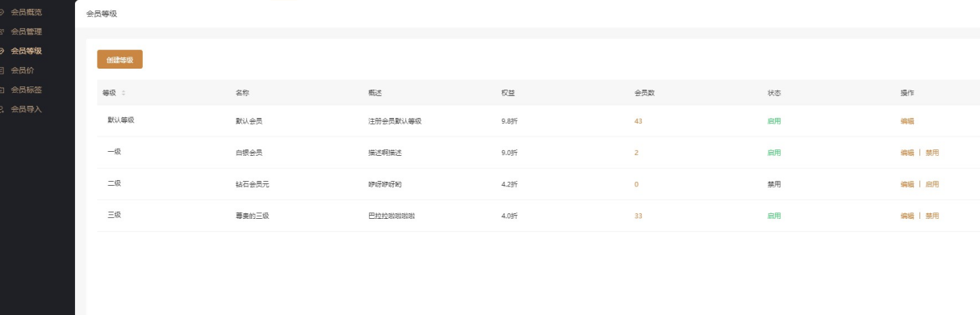Click the 禁用 status in 二级 row
Image resolution: width=980 pixels, height=315 pixels.
773,183
